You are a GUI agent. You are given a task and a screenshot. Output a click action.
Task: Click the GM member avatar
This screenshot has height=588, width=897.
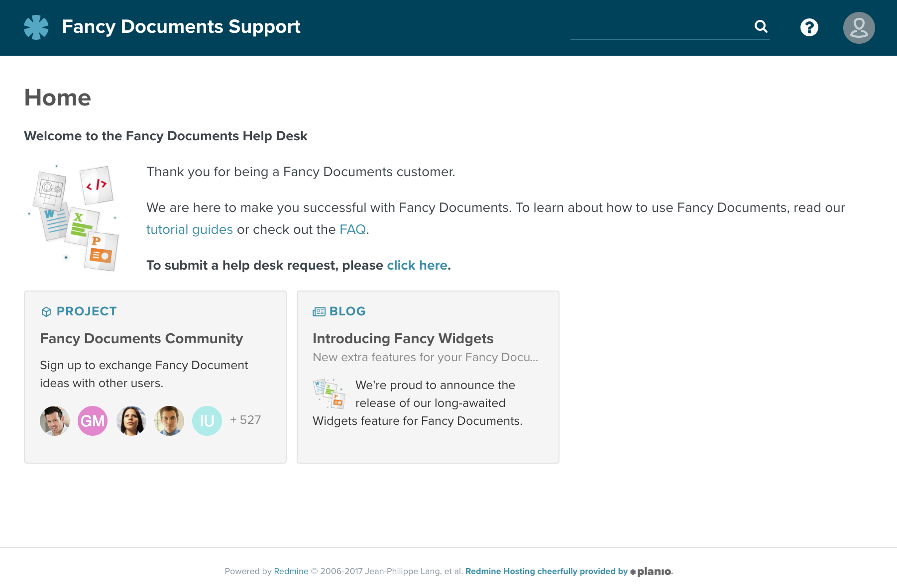(93, 421)
